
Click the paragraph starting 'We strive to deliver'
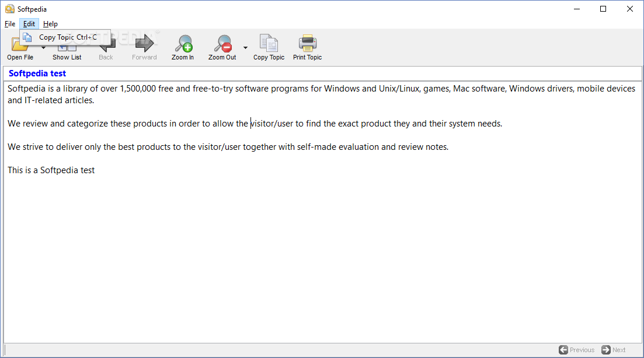pos(228,147)
